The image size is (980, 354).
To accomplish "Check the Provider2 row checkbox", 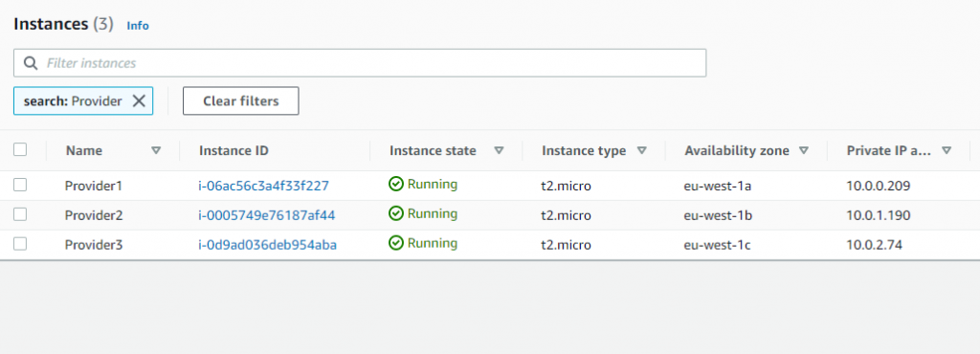I will coord(20,214).
